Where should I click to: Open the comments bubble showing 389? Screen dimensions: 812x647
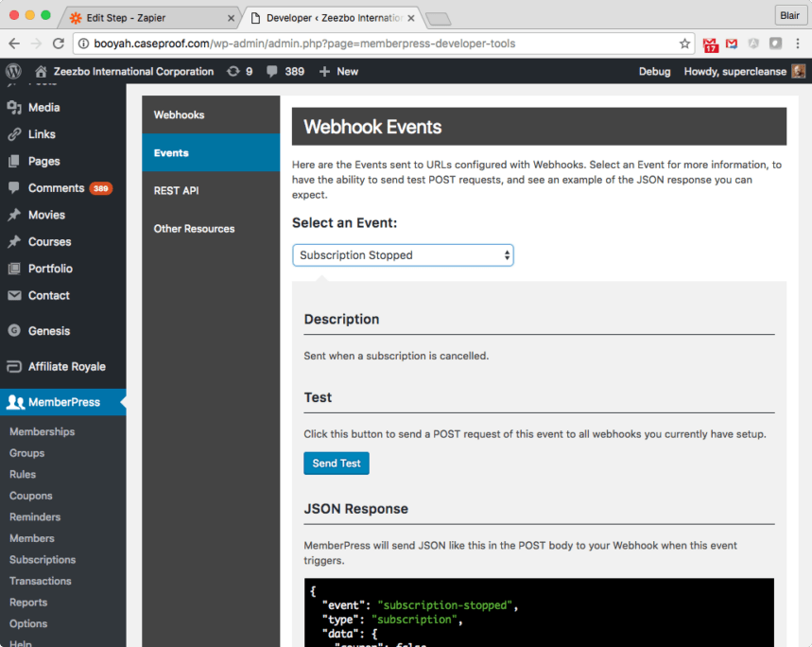(285, 72)
